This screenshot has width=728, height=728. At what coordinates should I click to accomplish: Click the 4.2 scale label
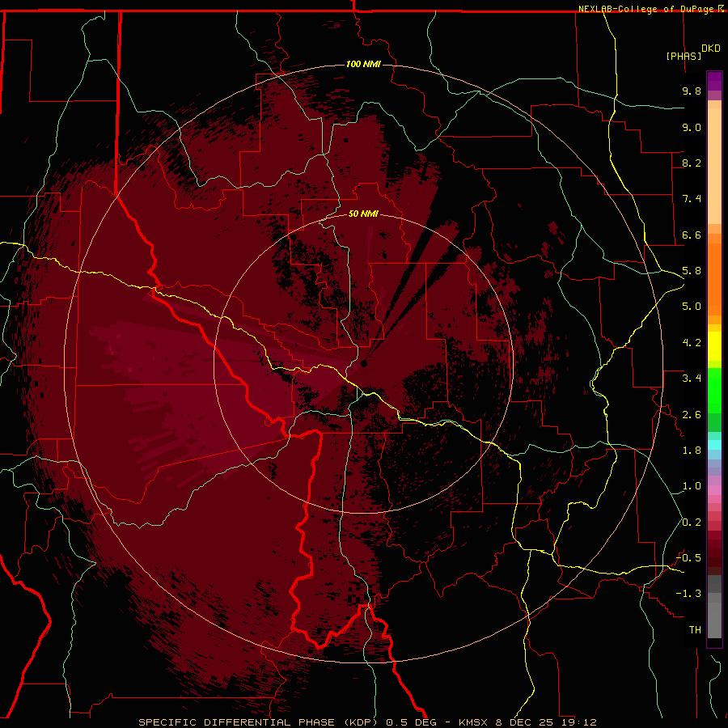click(x=692, y=343)
